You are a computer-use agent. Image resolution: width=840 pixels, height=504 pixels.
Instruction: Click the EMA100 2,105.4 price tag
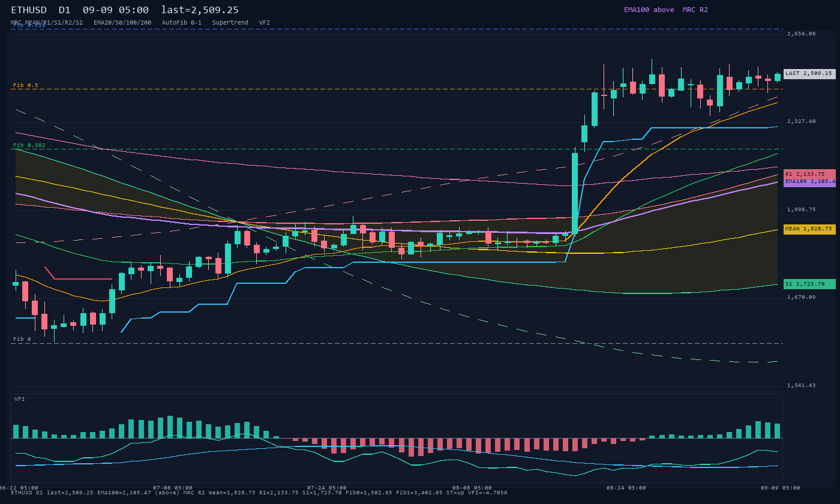tap(809, 182)
